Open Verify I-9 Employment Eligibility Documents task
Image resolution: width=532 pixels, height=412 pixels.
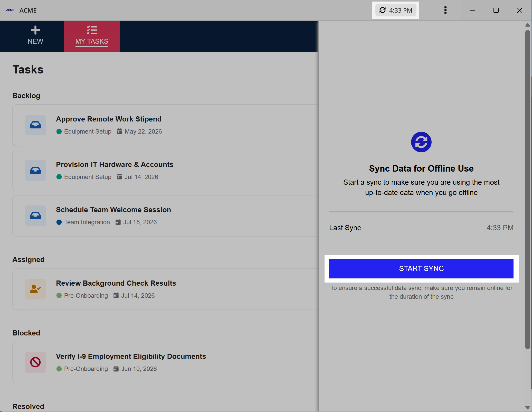click(x=166, y=362)
